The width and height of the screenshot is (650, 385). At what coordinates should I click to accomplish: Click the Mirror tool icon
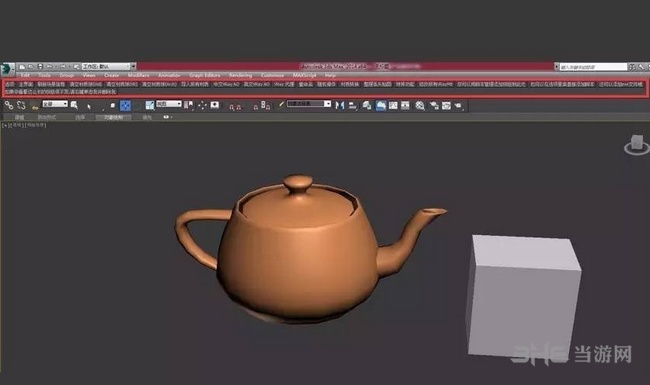tap(340, 105)
